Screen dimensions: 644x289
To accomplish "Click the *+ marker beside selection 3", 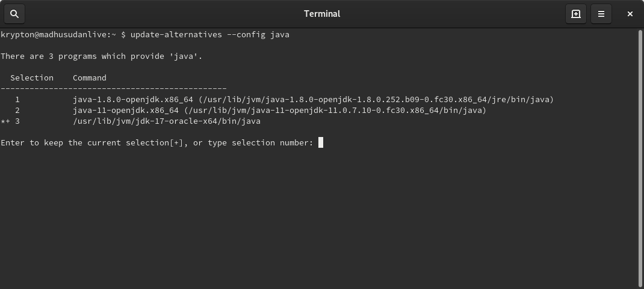I will (5, 121).
